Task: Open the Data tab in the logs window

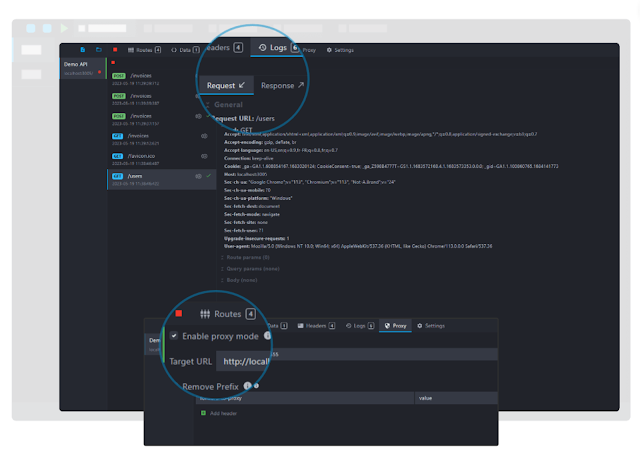Action: [185, 50]
